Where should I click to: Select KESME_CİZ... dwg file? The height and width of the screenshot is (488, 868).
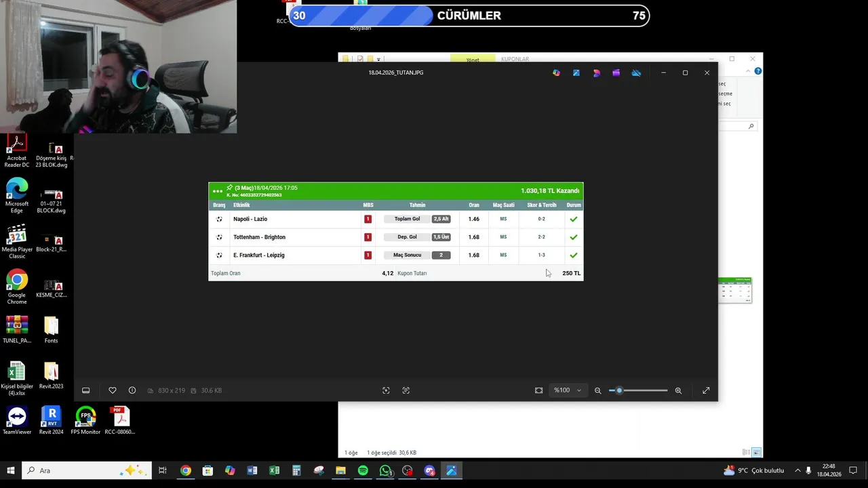click(52, 287)
